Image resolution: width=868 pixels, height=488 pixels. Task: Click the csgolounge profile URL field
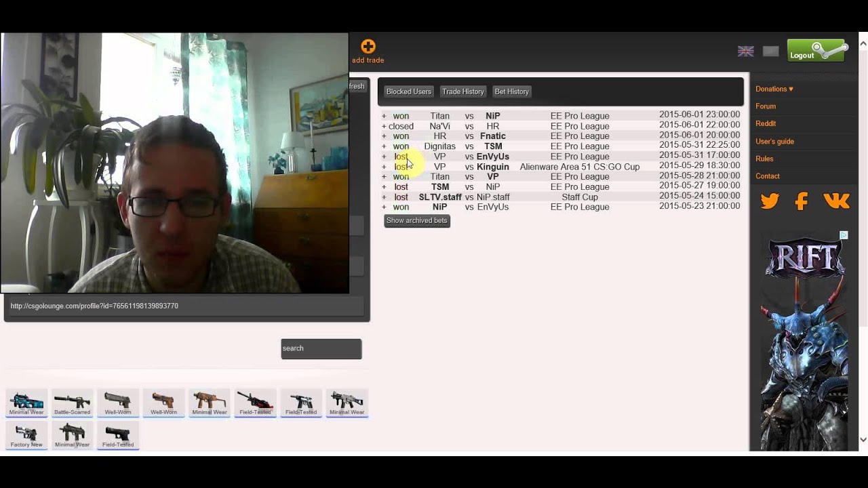click(186, 306)
